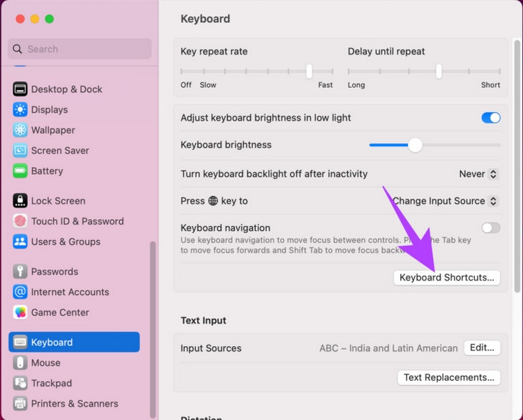Open Text Replacements dialog

click(x=448, y=377)
